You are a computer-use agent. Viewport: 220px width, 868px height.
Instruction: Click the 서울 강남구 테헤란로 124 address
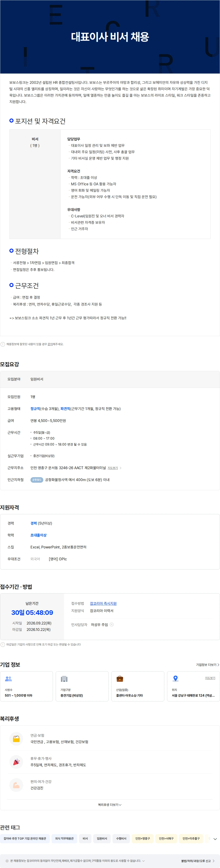point(193,695)
